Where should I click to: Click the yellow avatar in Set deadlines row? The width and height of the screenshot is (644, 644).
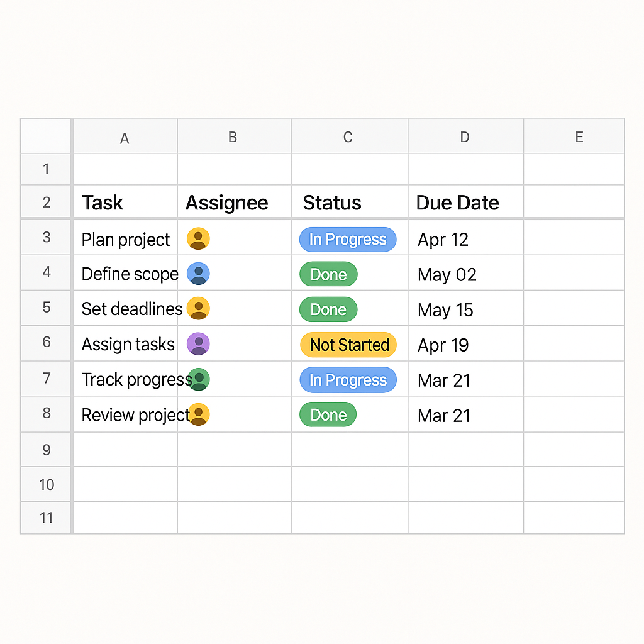[198, 309]
